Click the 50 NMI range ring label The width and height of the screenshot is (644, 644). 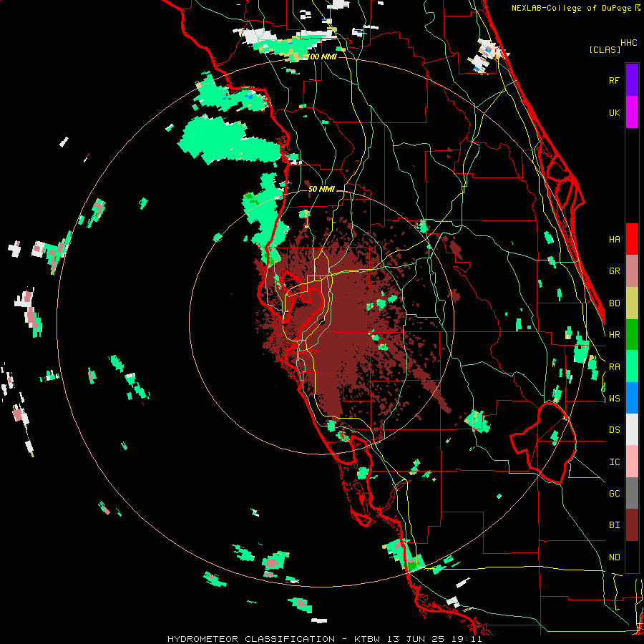(x=321, y=189)
